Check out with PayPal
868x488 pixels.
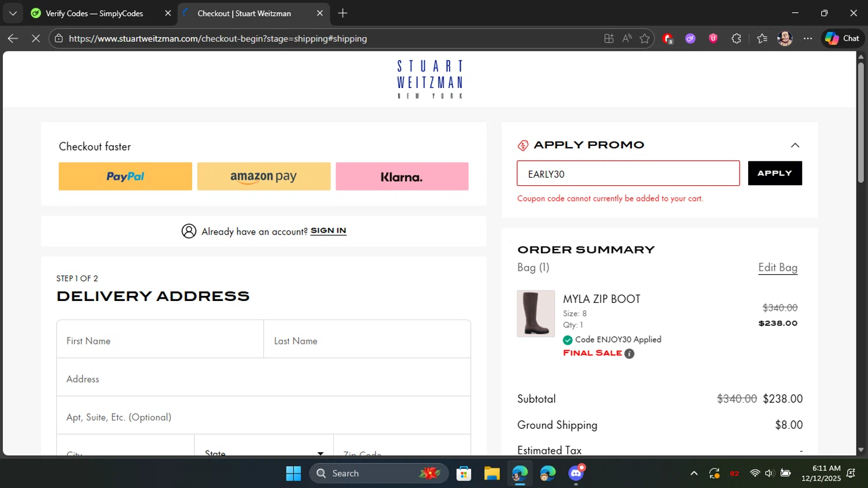(125, 177)
